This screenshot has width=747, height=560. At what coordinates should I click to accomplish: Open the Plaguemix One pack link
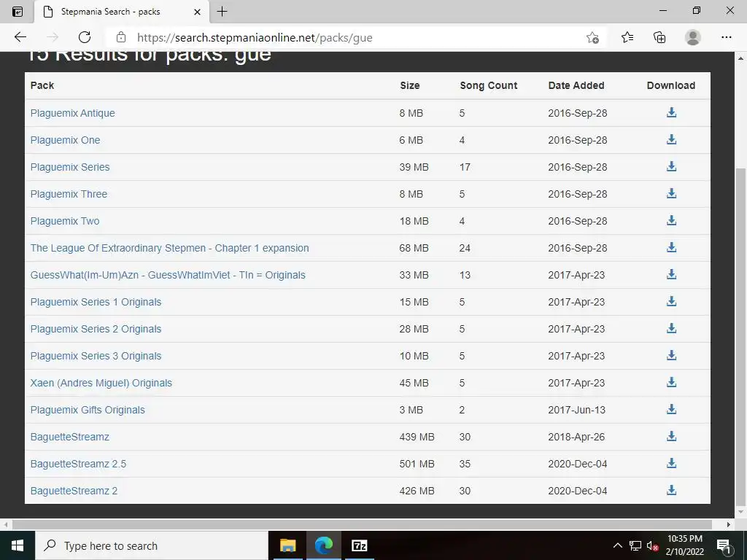(65, 141)
